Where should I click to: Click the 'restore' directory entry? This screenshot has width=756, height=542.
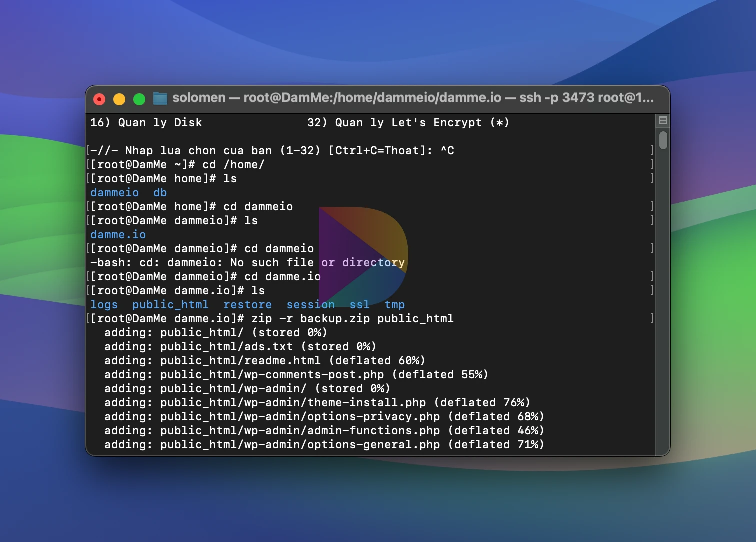(248, 305)
